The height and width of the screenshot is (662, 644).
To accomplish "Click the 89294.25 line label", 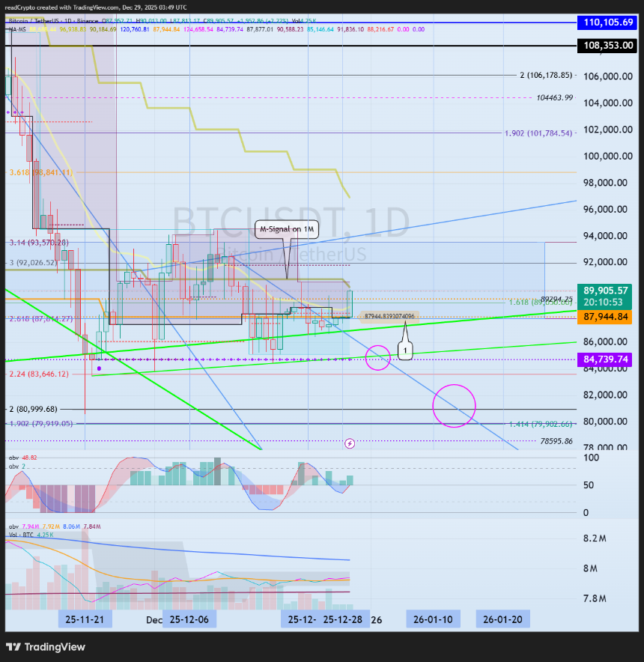I will tap(556, 299).
